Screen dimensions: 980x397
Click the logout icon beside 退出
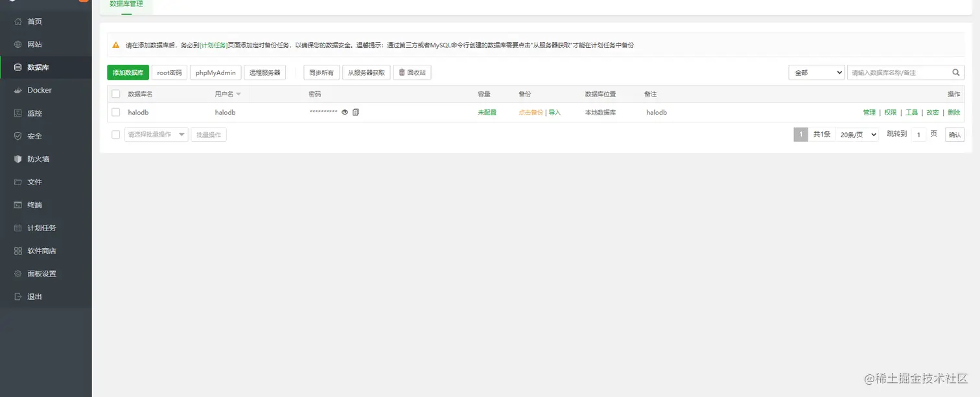click(x=18, y=297)
